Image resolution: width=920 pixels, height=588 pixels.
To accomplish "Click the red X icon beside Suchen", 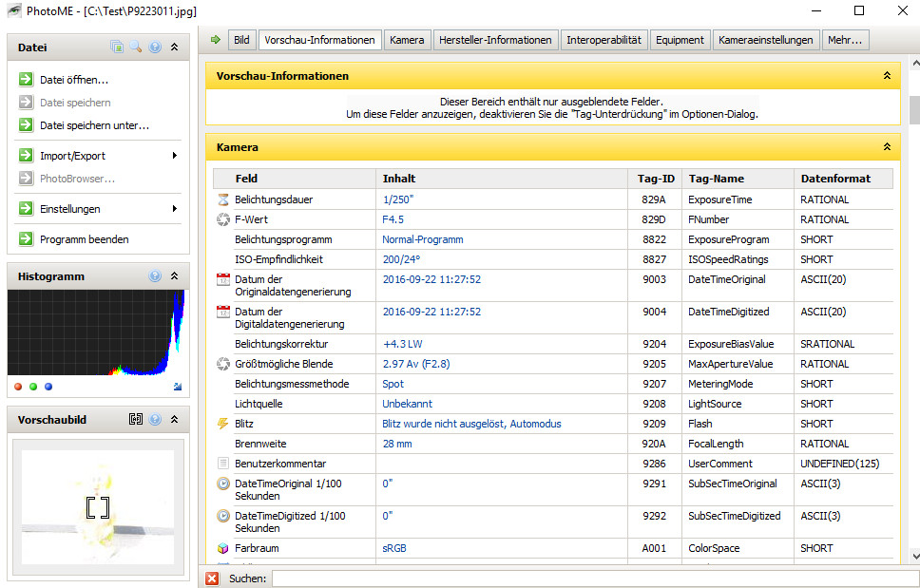I will pyautogui.click(x=212, y=578).
